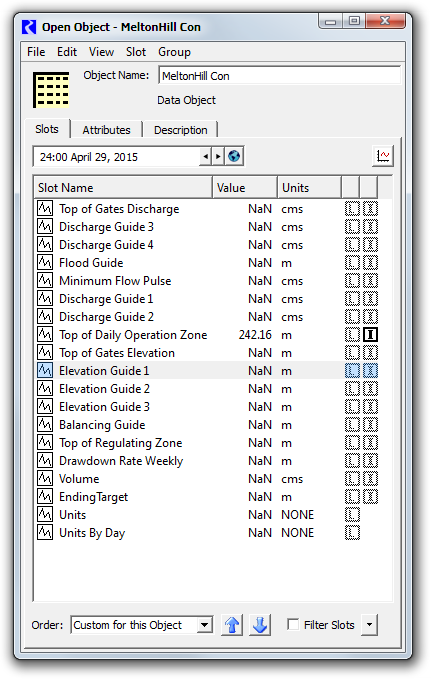Click the series icon beside Volume
The height and width of the screenshot is (679, 431).
45,479
